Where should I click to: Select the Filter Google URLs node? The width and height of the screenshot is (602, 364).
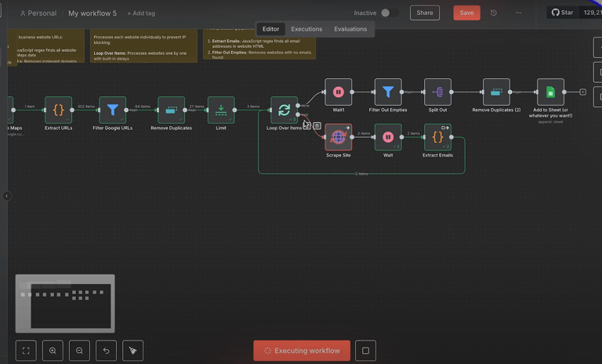(x=113, y=110)
